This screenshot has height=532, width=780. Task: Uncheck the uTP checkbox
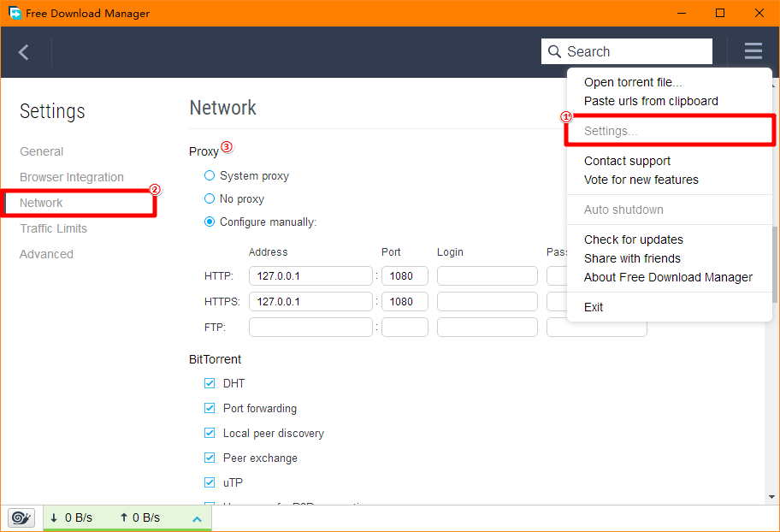point(210,482)
